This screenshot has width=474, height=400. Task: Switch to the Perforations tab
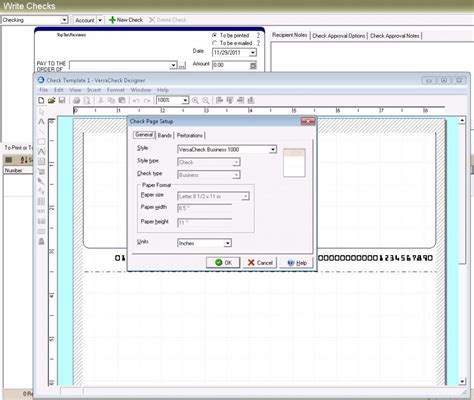[x=190, y=135]
